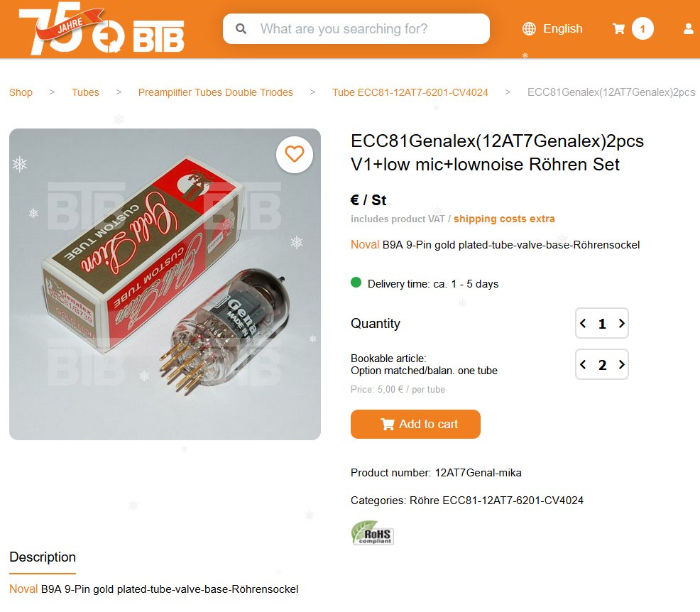The width and height of the screenshot is (700, 612).
Task: Increase matched/balanced option count
Action: 621,364
